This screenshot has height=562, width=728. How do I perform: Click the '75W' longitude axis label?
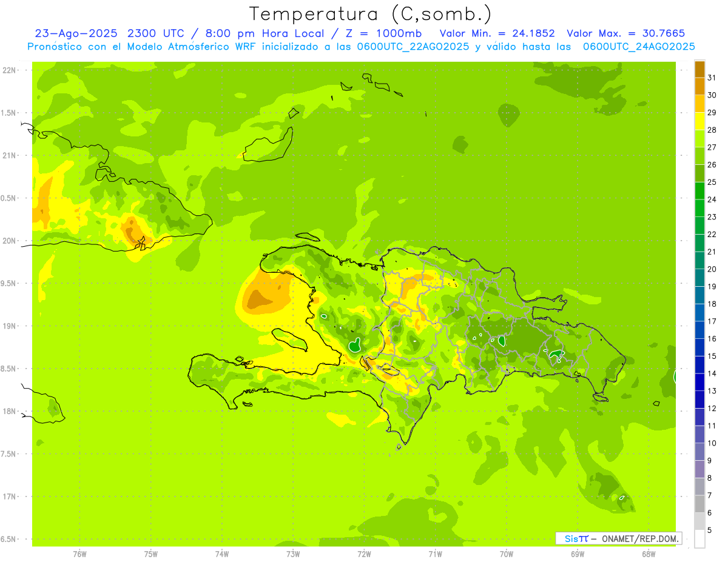[x=151, y=554]
